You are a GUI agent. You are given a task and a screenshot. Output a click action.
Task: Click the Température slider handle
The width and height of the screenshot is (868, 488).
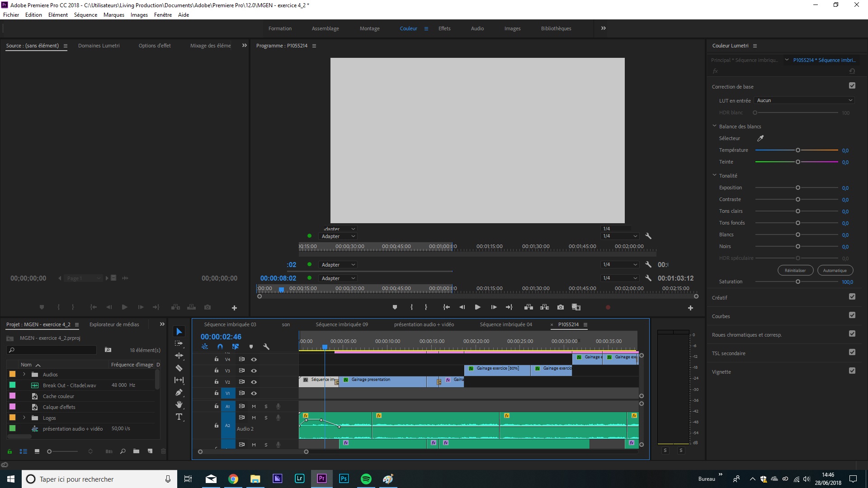click(798, 150)
